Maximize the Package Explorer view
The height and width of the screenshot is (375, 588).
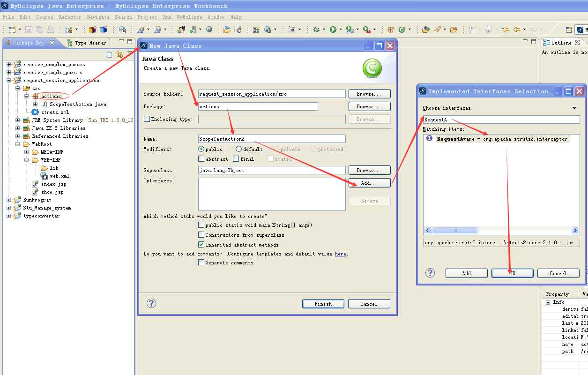[130, 42]
